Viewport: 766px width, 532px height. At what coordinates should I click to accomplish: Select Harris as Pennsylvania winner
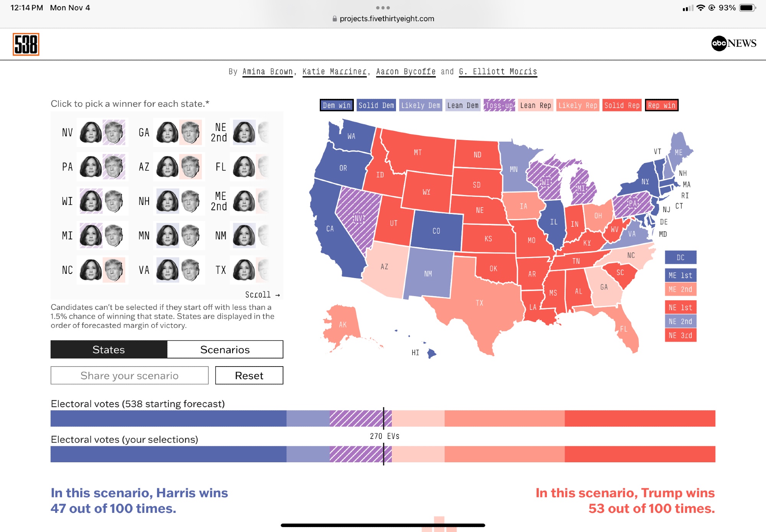tap(91, 167)
